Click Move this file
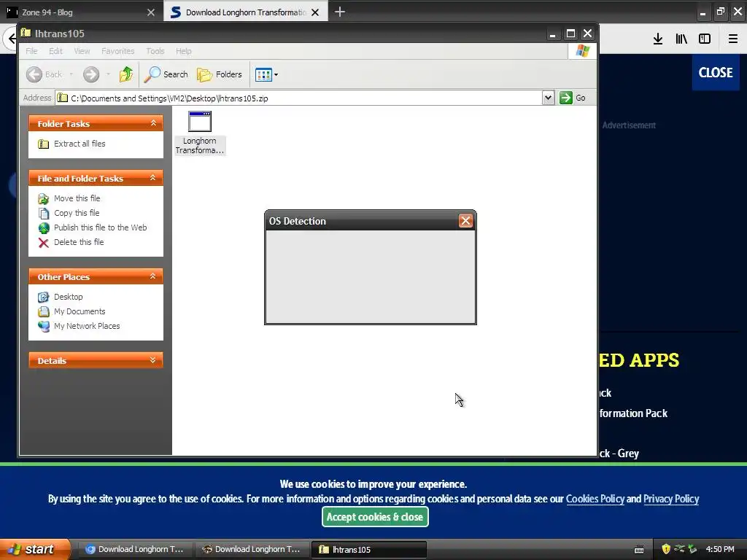This screenshot has width=747, height=560. [x=77, y=198]
